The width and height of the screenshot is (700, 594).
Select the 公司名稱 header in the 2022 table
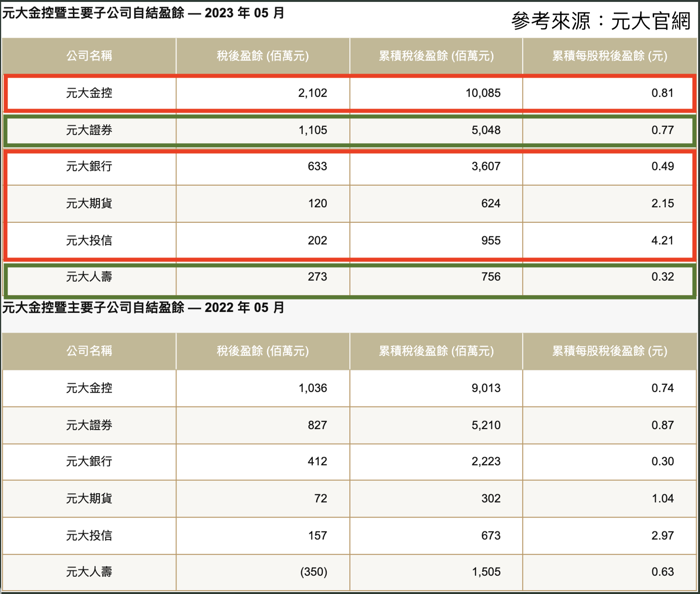point(89,351)
